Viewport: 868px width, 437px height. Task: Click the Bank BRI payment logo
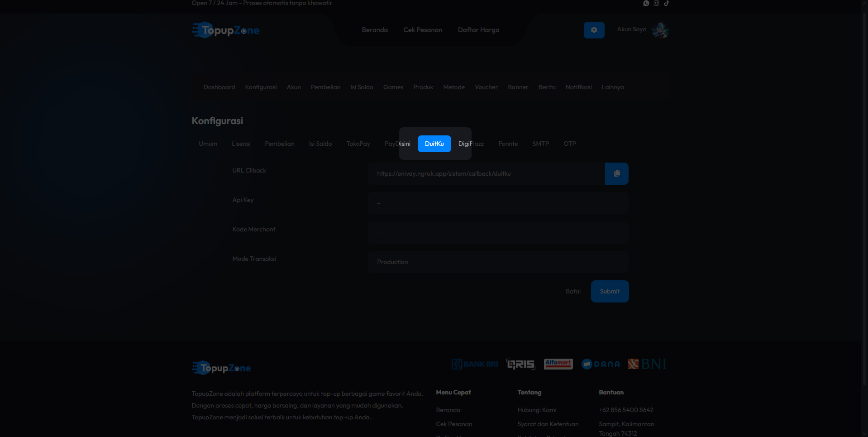[x=474, y=364]
